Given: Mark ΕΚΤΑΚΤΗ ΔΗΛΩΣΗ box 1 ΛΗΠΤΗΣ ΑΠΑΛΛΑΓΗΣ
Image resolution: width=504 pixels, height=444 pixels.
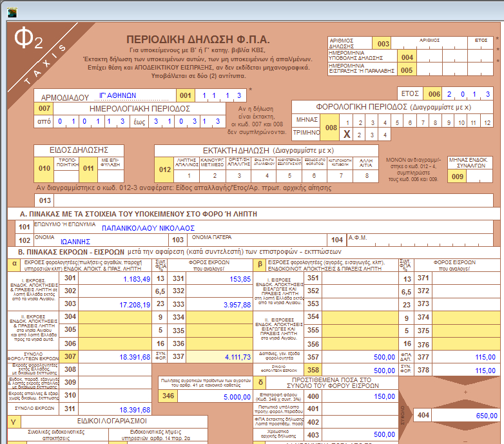Looking at the screenshot, I should pyautogui.click(x=187, y=176).
